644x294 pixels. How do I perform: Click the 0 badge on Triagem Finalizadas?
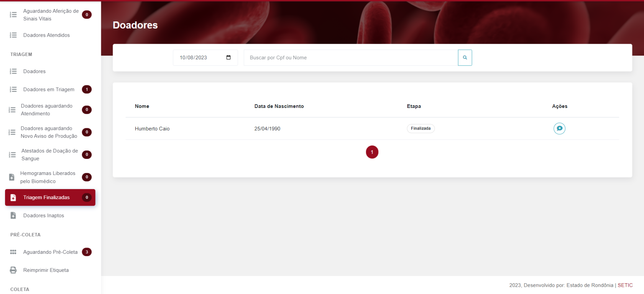87,198
